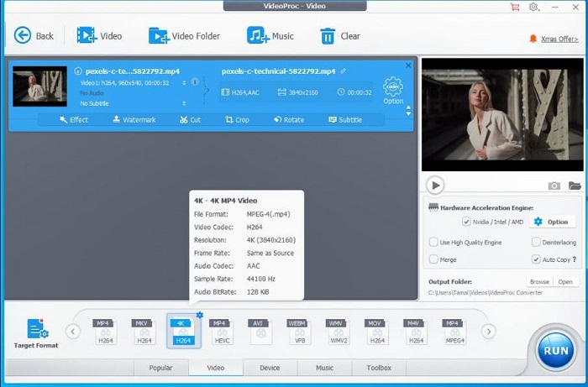Select the Crop tool

pos(237,120)
